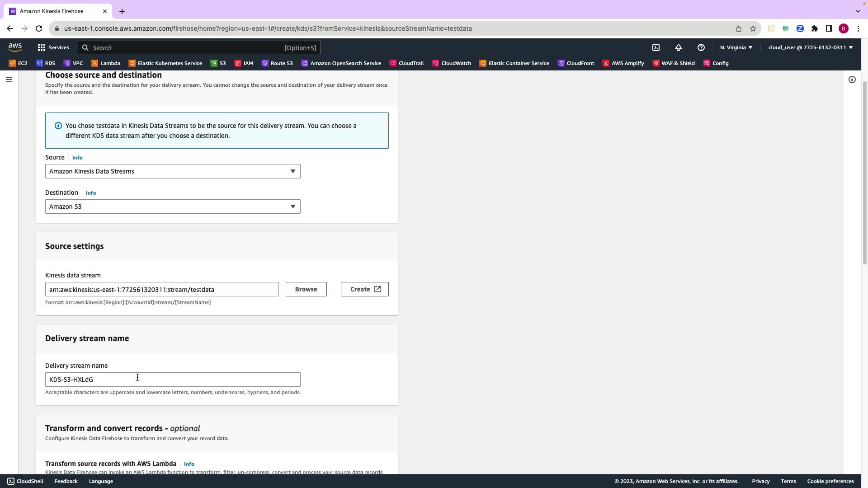Open CloudShell icon in top navigation bar
The image size is (868, 488).
point(656,47)
